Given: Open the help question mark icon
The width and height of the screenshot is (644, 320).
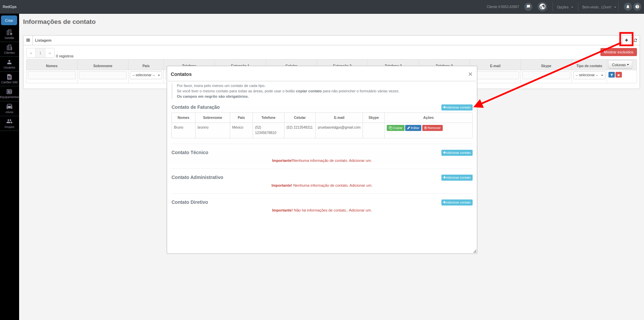Looking at the screenshot, I should (x=637, y=7).
